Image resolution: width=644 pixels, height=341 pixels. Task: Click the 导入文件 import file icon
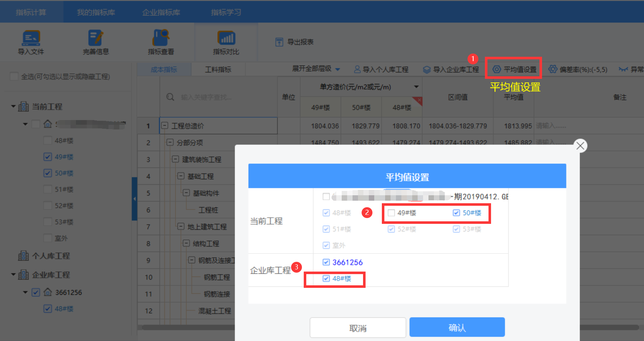[x=31, y=38]
